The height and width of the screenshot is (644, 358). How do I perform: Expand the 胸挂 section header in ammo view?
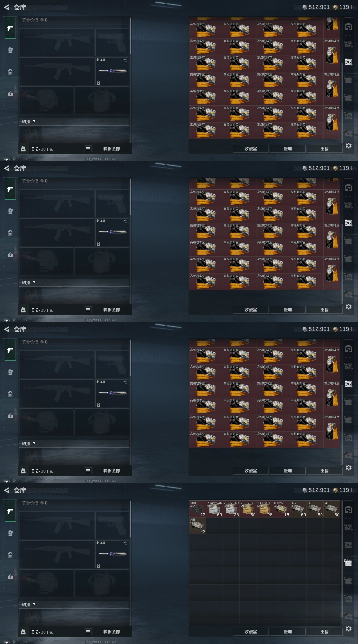74,604
